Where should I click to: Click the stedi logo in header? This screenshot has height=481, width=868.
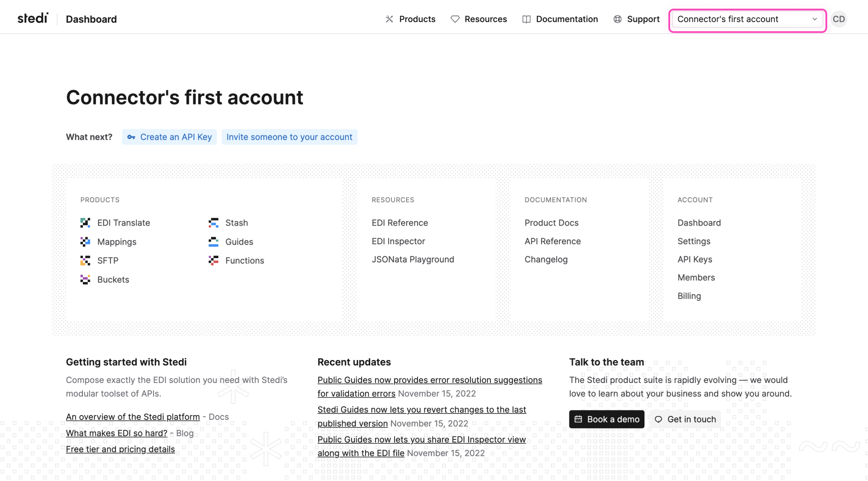click(33, 19)
